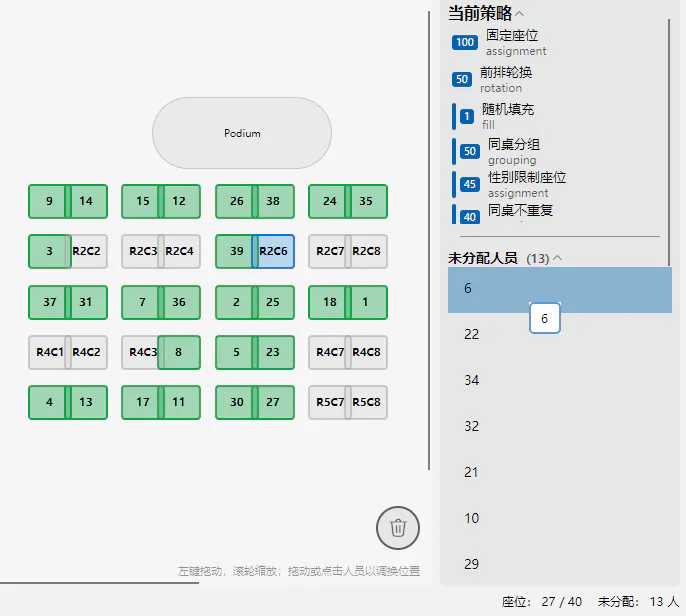This screenshot has height=616, width=686.
Task: Click the 45 priority badge
Action: [x=469, y=184]
